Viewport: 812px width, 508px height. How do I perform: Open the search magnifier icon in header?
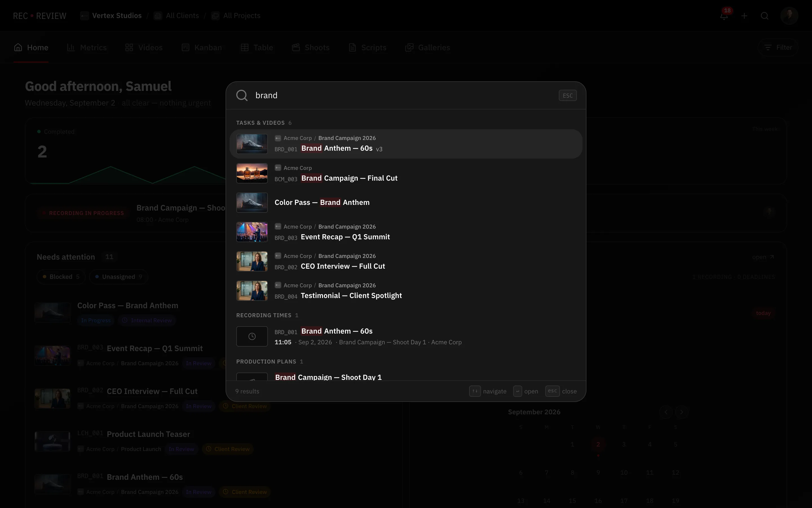(x=765, y=16)
